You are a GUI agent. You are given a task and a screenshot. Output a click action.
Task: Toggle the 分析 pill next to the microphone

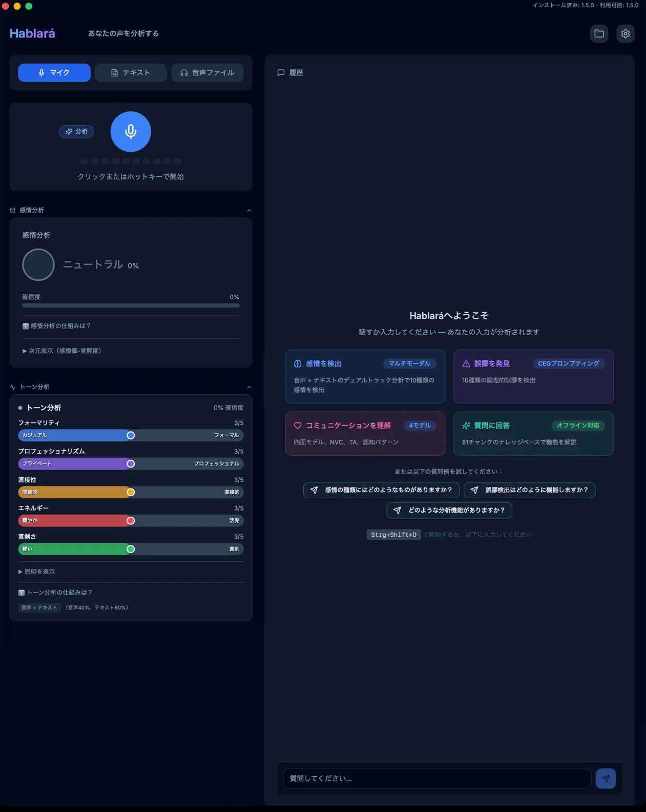pos(76,132)
